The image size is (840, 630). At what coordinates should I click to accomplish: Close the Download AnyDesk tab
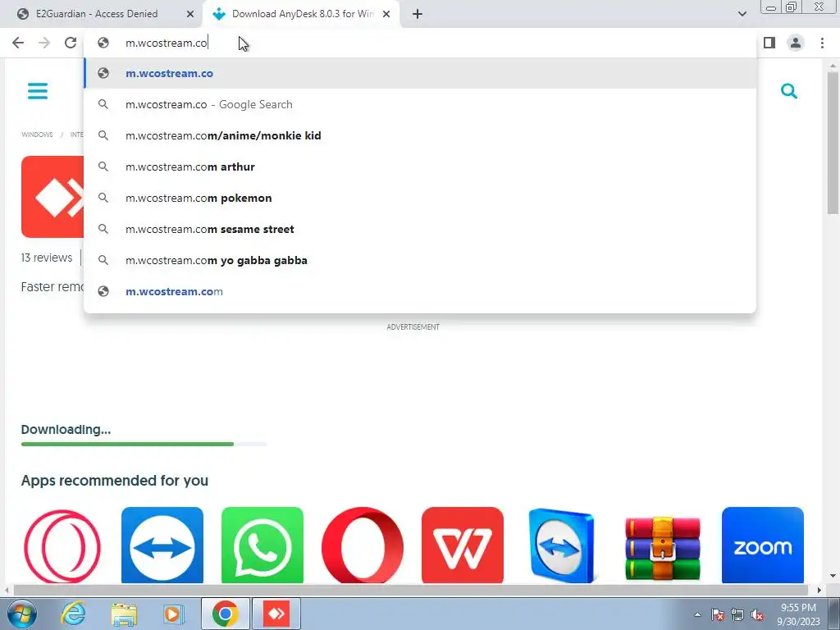386,14
